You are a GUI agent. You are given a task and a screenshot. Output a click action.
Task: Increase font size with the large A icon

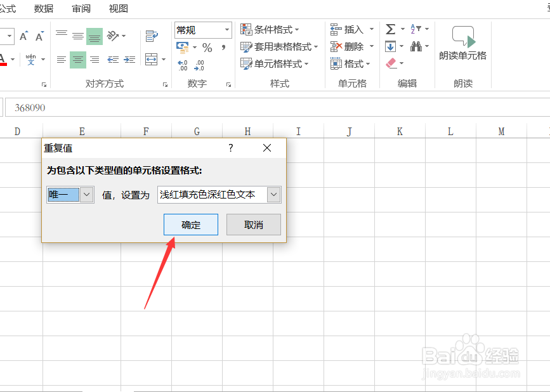[24, 36]
